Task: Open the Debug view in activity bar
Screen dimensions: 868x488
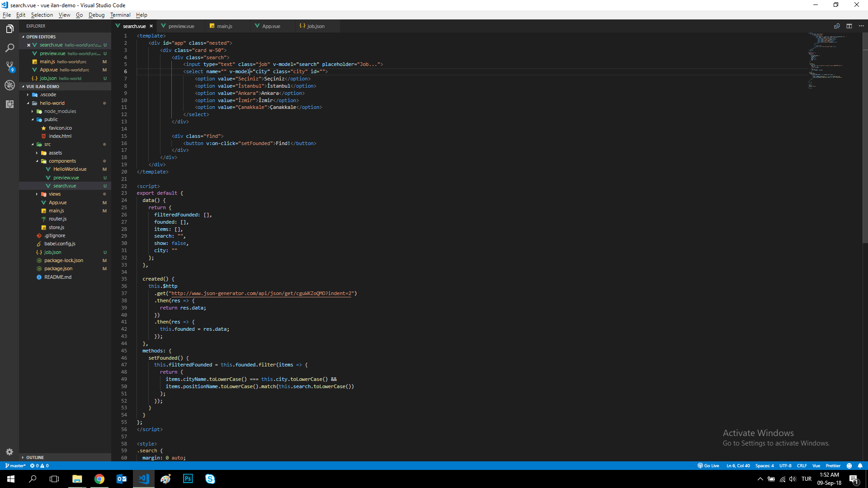Action: tap(9, 85)
